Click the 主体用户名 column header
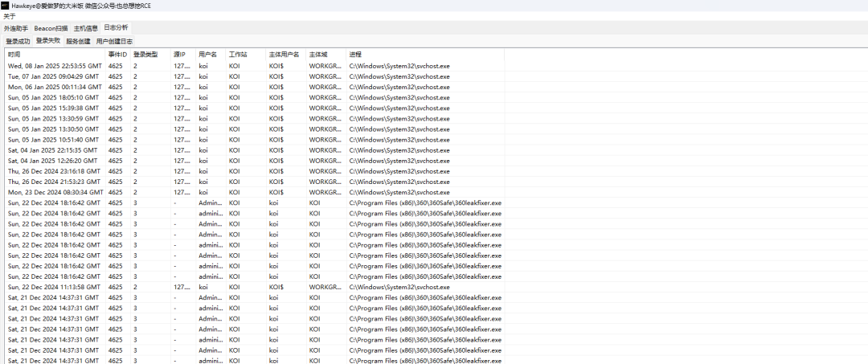This screenshot has height=364, width=868. (x=286, y=55)
